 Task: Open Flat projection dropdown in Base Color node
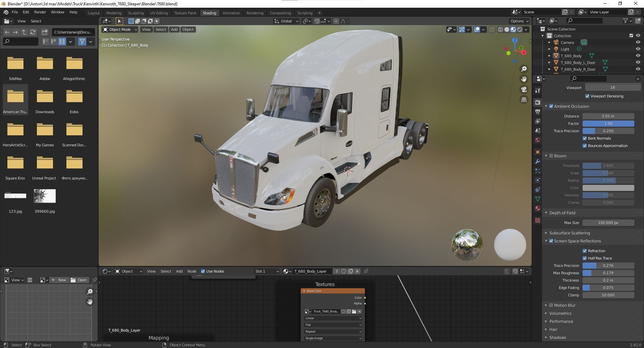(x=333, y=325)
